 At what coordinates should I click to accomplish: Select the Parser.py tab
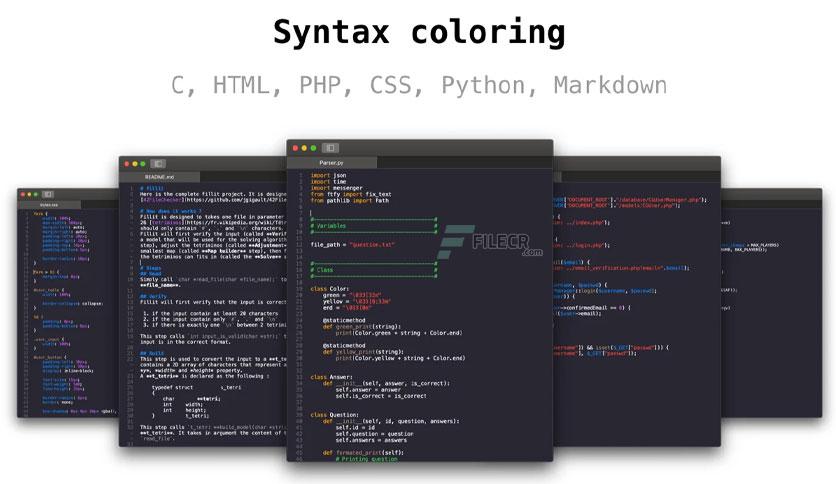(332, 163)
